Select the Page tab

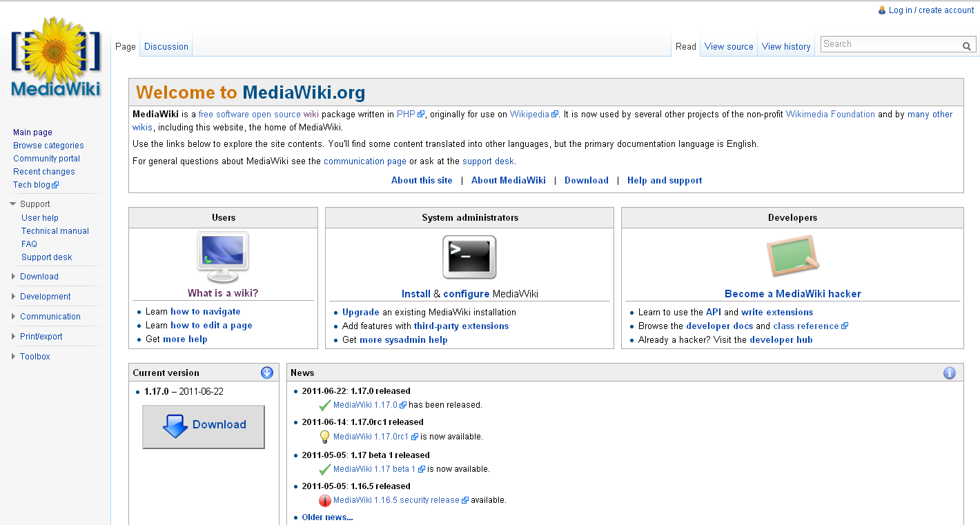[126, 46]
